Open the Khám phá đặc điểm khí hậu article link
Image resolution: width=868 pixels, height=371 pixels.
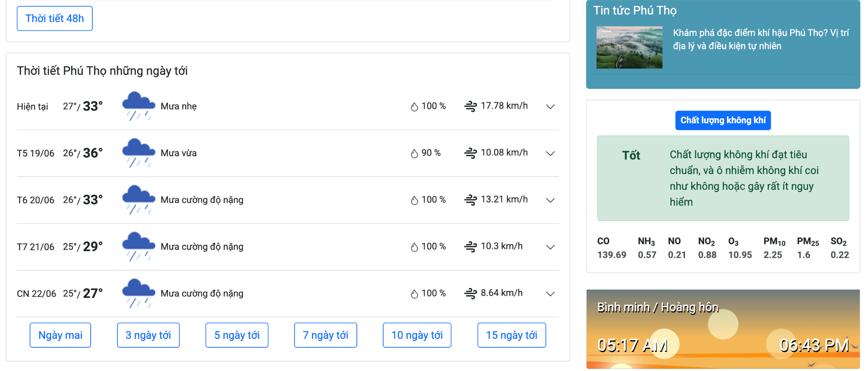coord(760,39)
